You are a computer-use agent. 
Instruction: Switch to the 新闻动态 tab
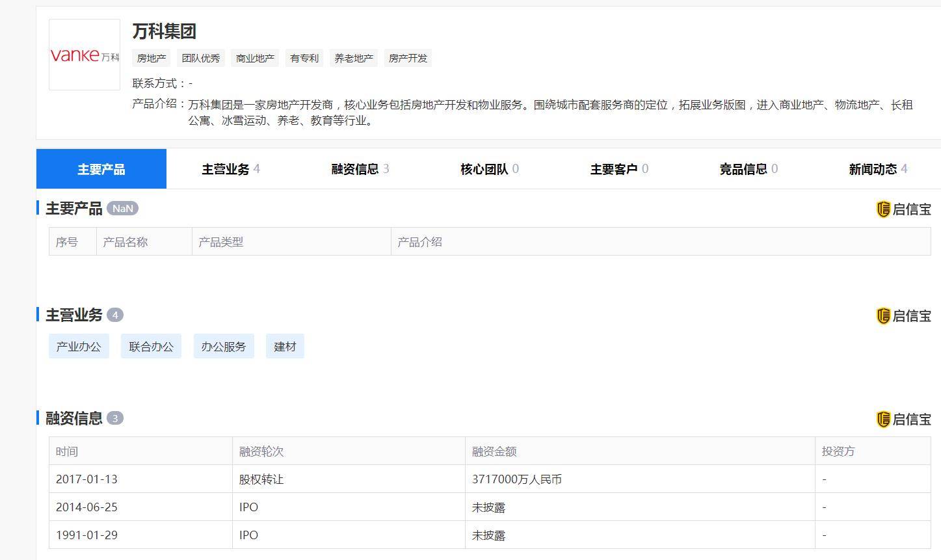877,169
